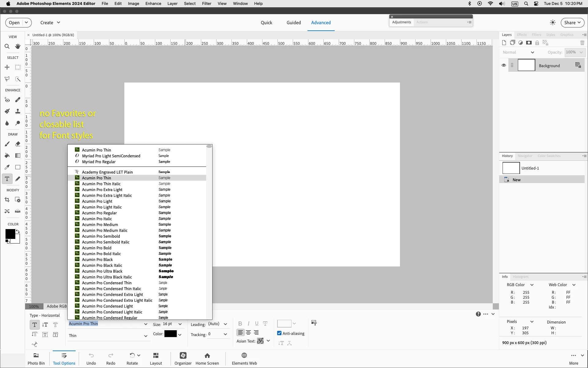Choose Acumin Pro Bold from font list
This screenshot has height=368, width=588.
97,248
